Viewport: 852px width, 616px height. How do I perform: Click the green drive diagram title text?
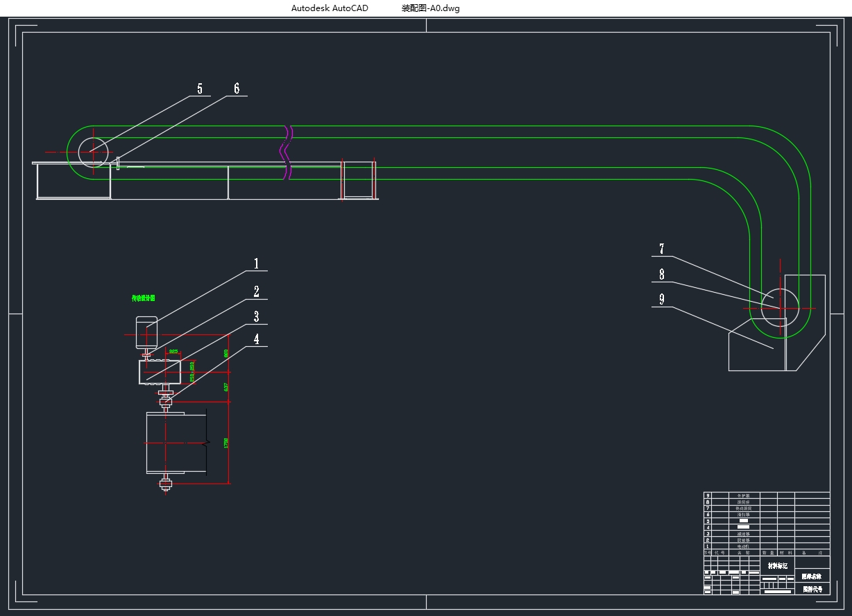(x=144, y=298)
